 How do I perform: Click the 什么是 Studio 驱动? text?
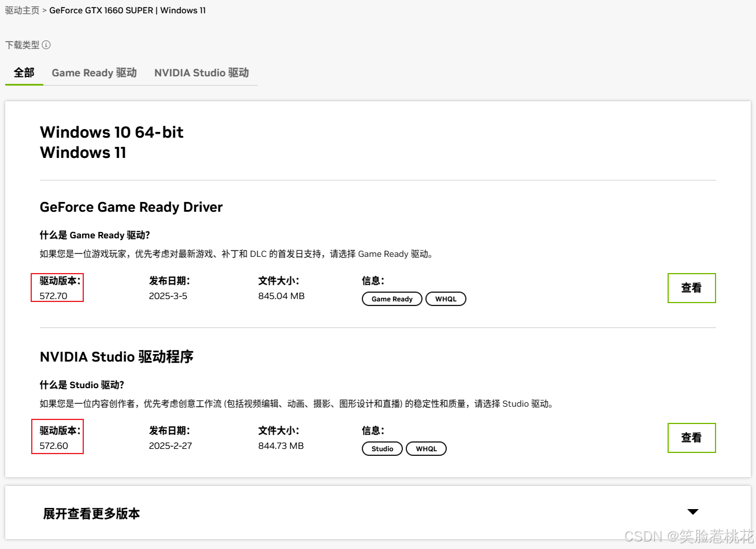point(82,385)
